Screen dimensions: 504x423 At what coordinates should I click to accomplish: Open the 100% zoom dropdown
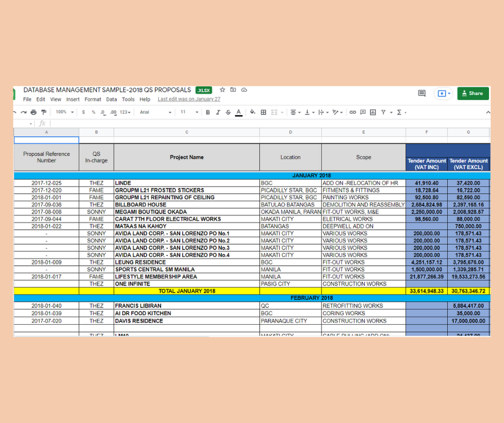tap(64, 112)
